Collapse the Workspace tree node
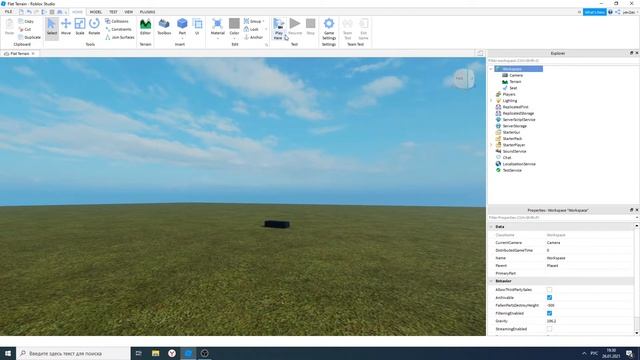Image resolution: width=640 pixels, height=360 pixels. click(491, 69)
